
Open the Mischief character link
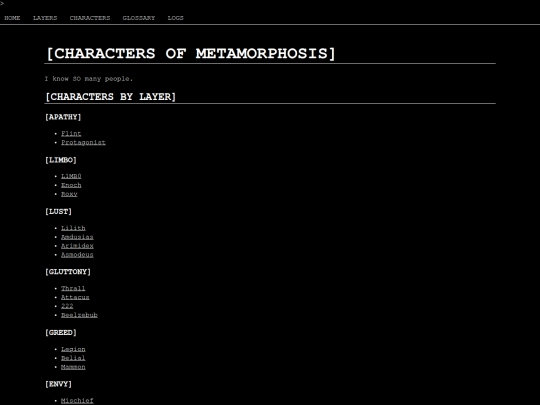(x=77, y=401)
